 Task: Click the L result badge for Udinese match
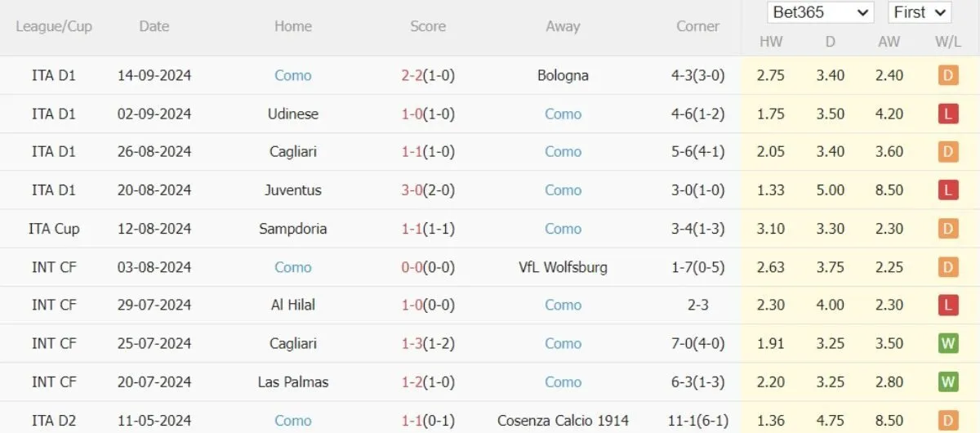point(947,114)
